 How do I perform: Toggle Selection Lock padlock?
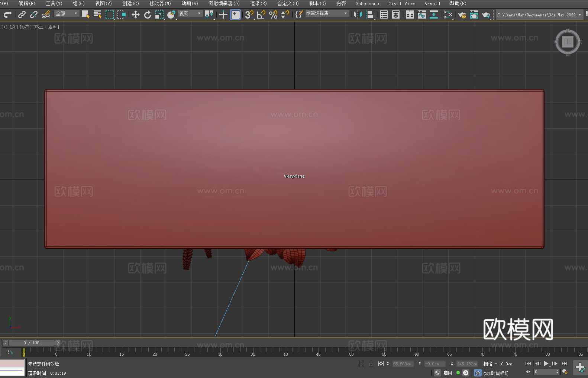coord(371,364)
